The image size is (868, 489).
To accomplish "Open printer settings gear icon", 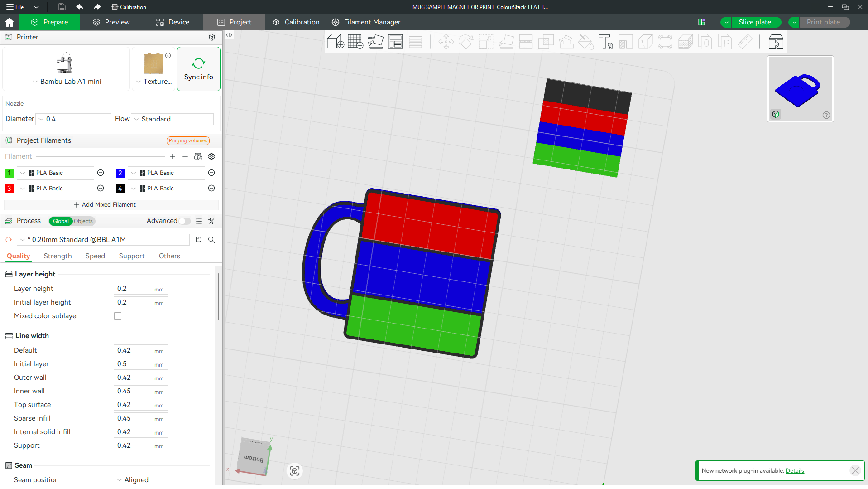I will (212, 37).
